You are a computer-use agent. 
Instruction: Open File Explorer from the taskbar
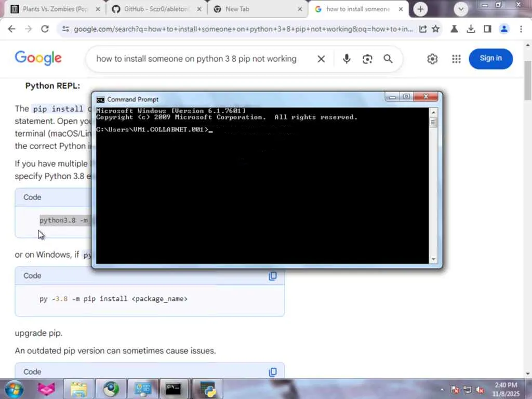[x=79, y=389]
